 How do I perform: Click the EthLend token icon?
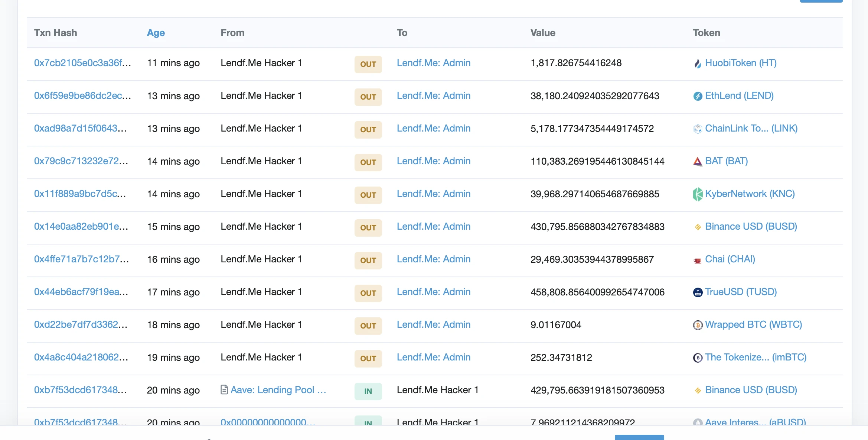(x=698, y=96)
